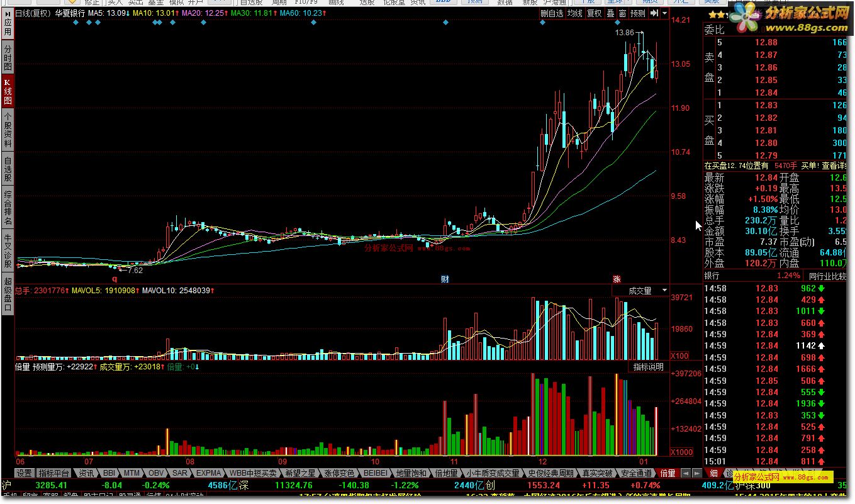Click the 1142 trade tick row
855x504 pixels.
pyautogui.click(x=775, y=345)
